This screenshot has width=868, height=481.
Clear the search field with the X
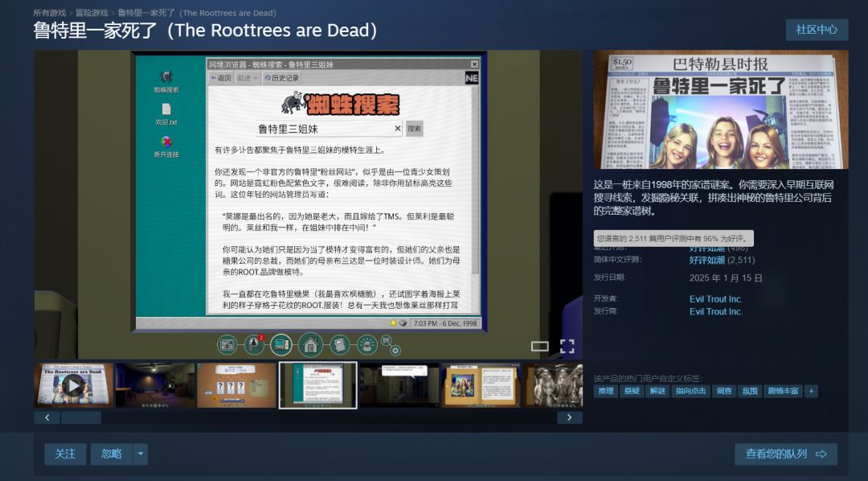[398, 129]
